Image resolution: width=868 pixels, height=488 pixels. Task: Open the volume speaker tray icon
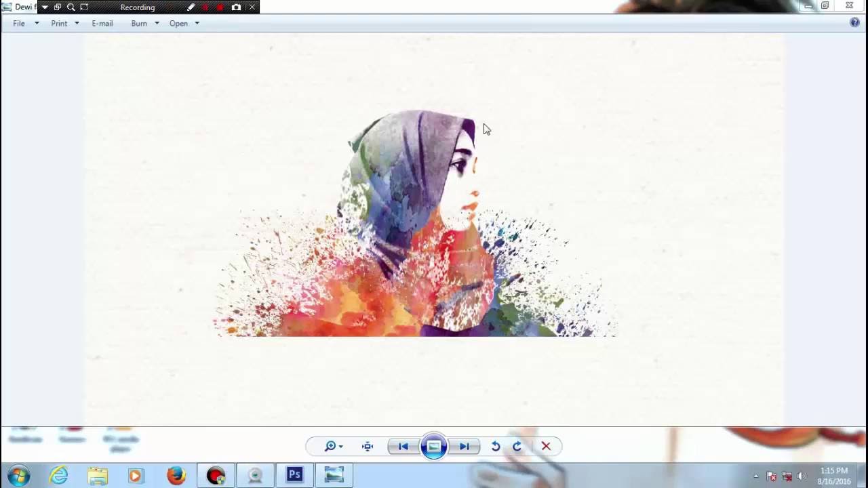click(x=802, y=476)
